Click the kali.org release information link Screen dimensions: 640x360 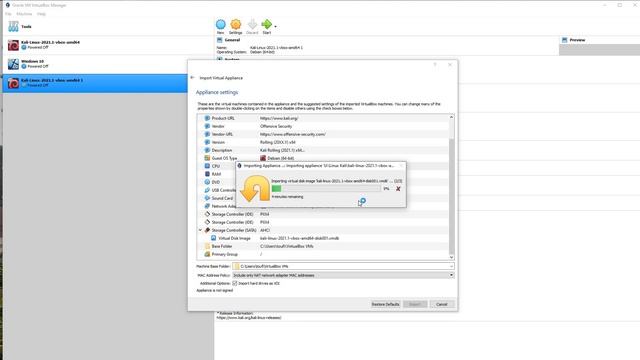click(x=249, y=318)
